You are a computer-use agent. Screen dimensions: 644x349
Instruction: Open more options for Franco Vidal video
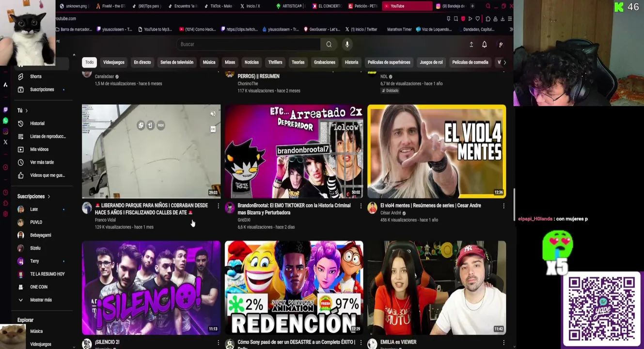(218, 206)
